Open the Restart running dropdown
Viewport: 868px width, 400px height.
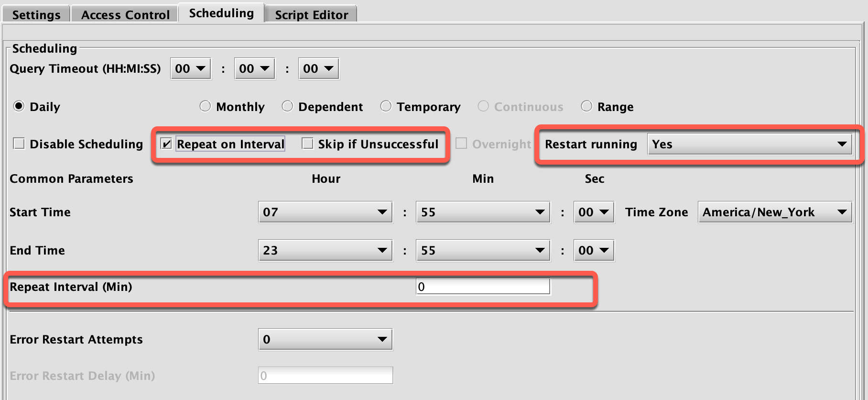[749, 144]
